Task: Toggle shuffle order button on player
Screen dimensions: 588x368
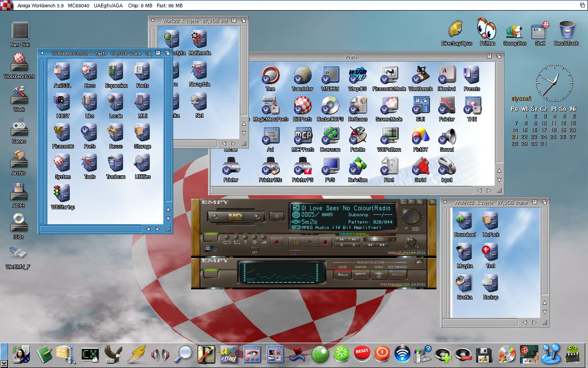Action: tap(236, 237)
